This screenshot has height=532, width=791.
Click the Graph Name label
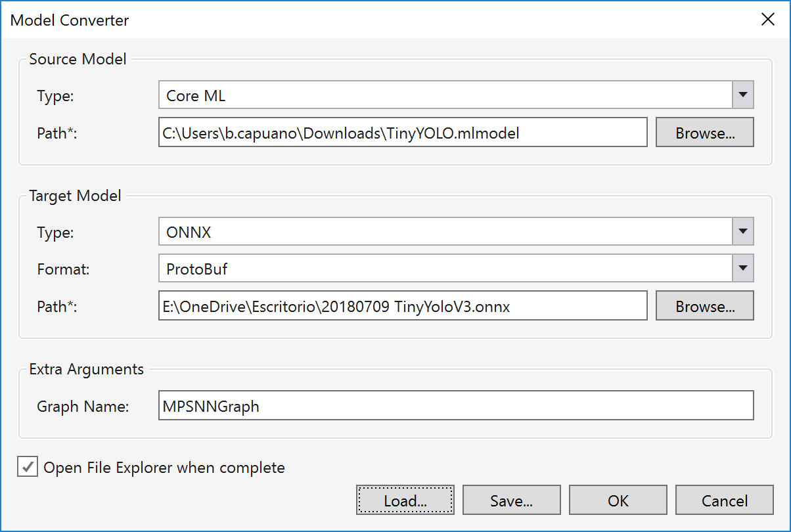83,407
